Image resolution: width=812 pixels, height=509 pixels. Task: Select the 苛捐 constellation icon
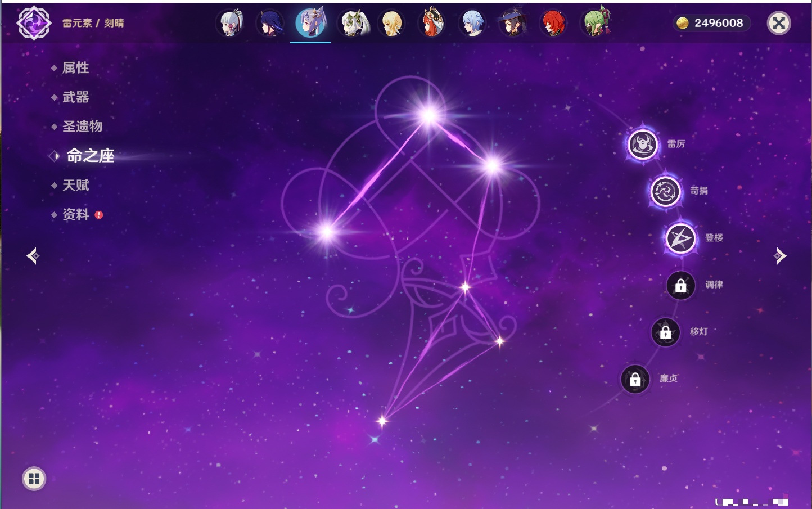[x=665, y=191]
